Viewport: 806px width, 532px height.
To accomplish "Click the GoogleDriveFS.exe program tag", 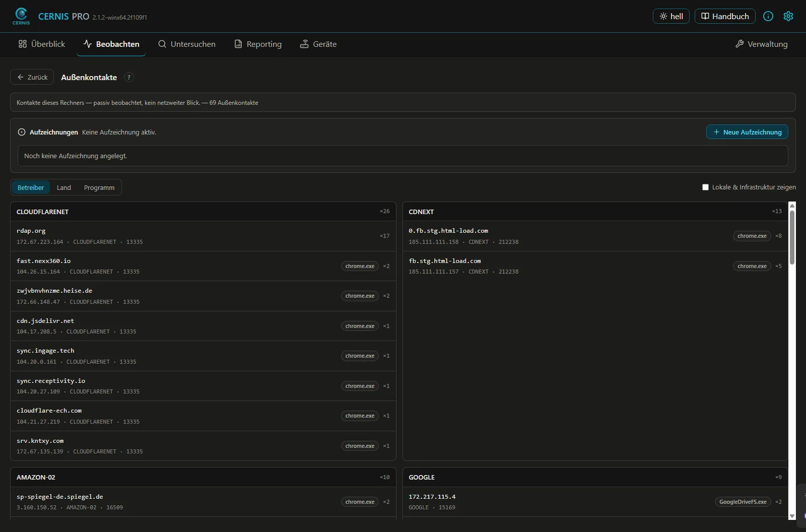I will (743, 502).
